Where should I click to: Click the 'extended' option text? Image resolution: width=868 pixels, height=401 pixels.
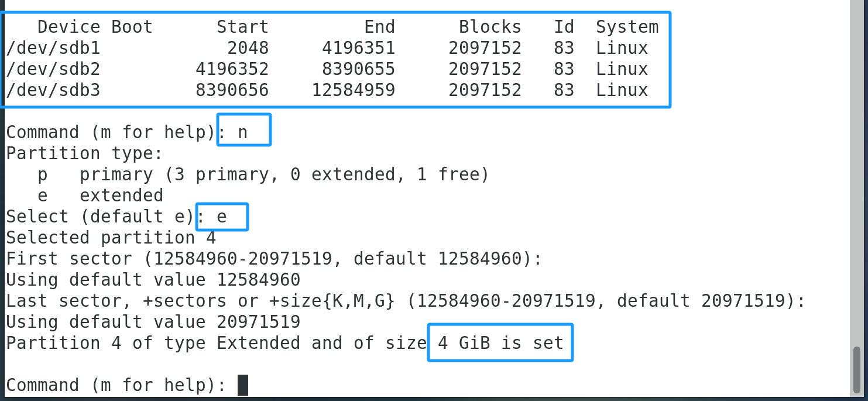click(121, 196)
